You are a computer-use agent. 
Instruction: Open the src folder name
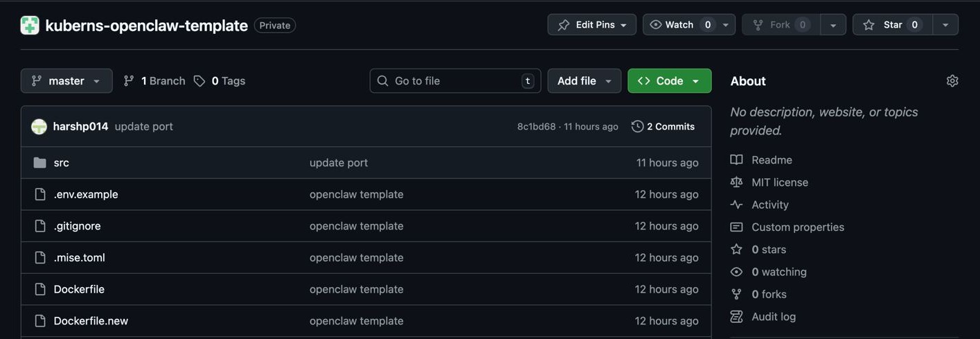click(62, 163)
